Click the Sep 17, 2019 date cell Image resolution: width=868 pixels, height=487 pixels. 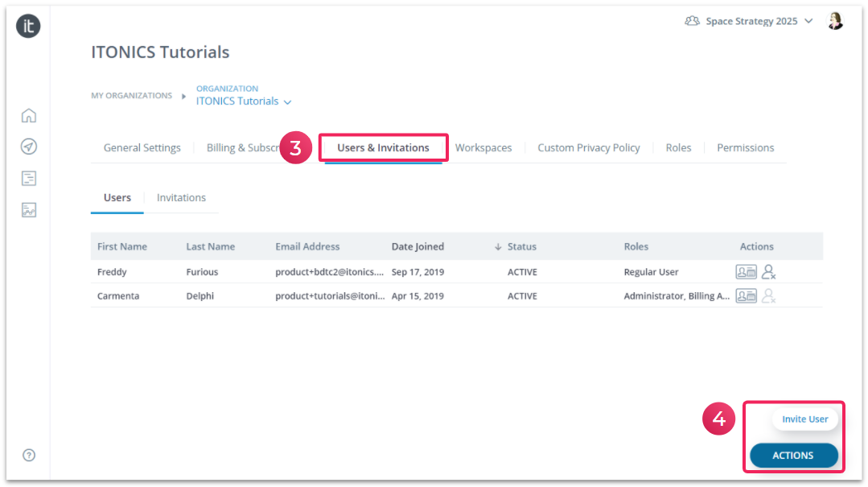point(418,272)
